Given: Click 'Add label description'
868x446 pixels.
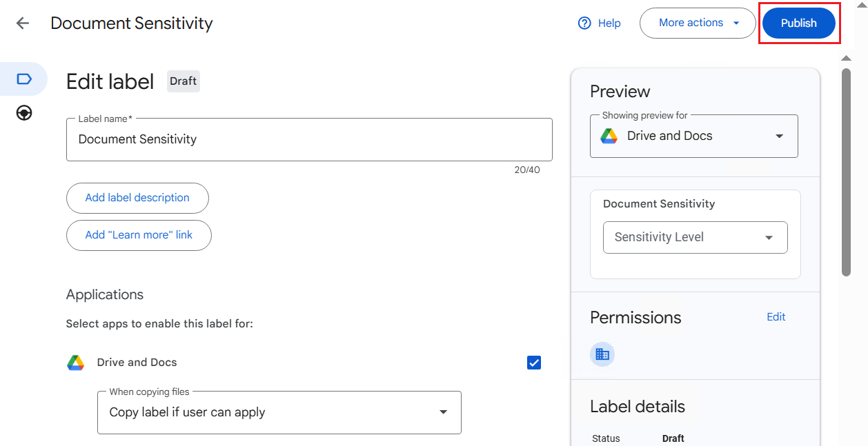Looking at the screenshot, I should pyautogui.click(x=137, y=198).
